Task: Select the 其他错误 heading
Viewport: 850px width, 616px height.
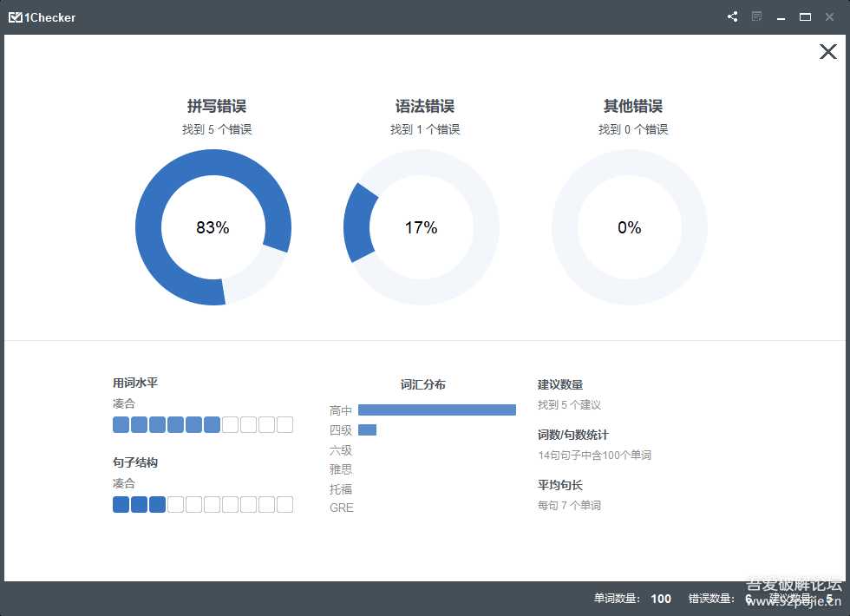Action: [x=633, y=107]
